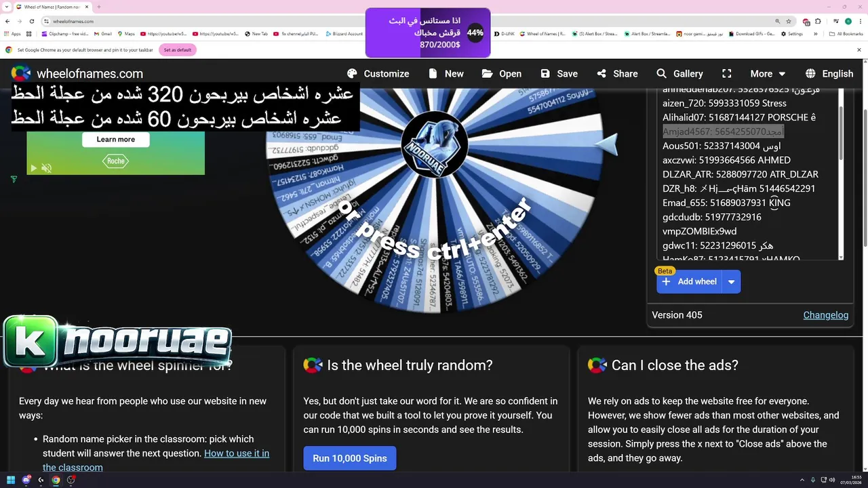Save the current wheel

tap(559, 74)
